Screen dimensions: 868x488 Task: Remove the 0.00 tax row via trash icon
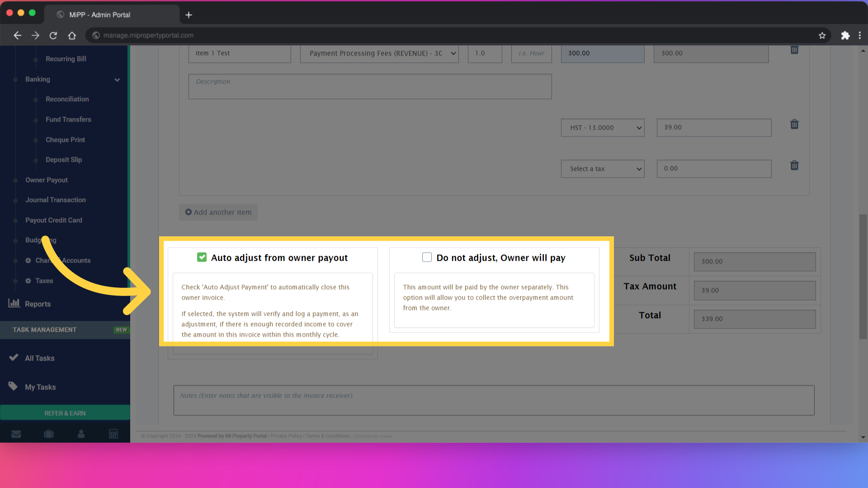pyautogui.click(x=794, y=165)
